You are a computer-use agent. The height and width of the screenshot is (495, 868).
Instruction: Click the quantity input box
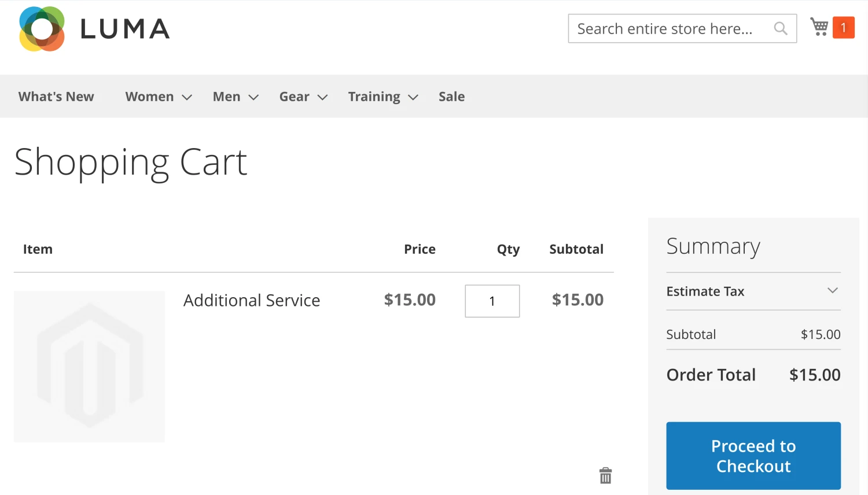492,301
